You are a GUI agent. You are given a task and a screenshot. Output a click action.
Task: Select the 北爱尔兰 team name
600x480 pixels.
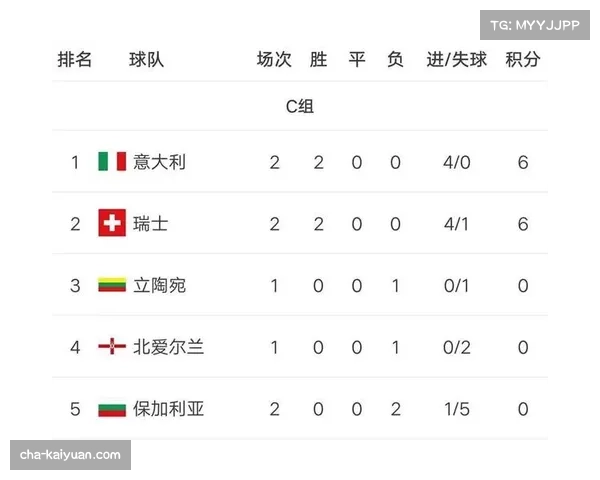coord(168,347)
